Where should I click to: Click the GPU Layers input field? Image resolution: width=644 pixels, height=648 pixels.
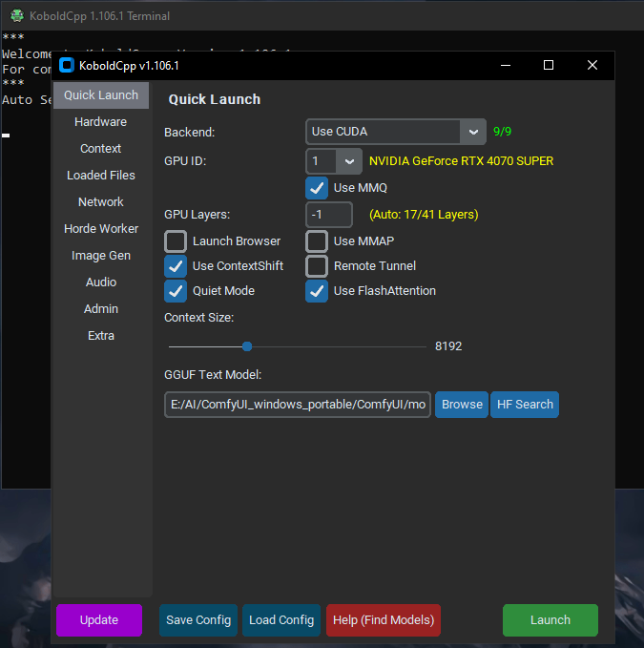point(329,215)
